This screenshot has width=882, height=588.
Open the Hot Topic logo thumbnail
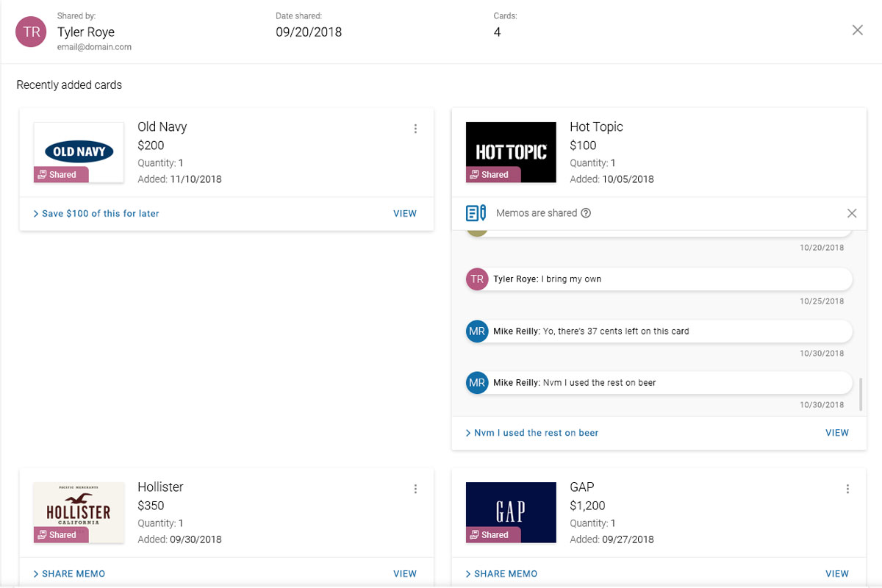(511, 152)
